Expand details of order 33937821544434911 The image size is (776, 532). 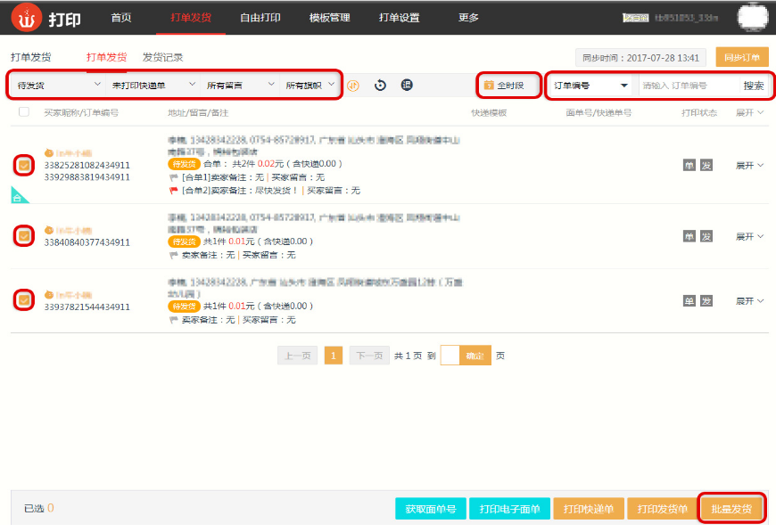tap(749, 301)
